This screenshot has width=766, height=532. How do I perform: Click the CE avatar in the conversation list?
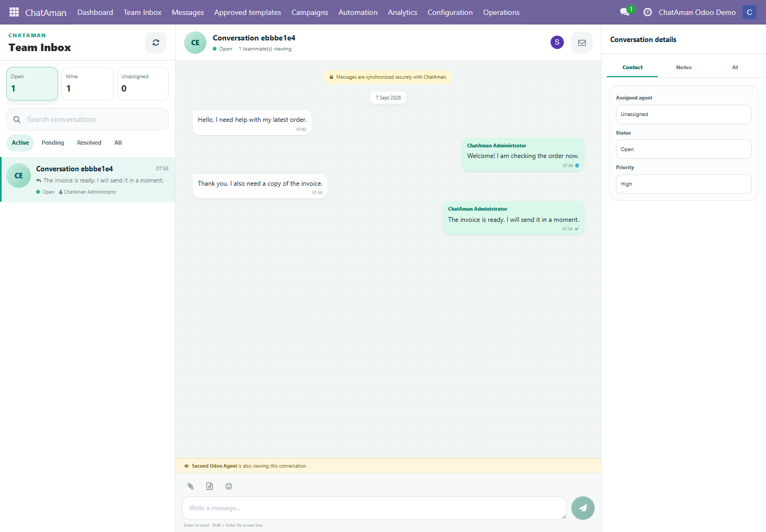point(19,176)
